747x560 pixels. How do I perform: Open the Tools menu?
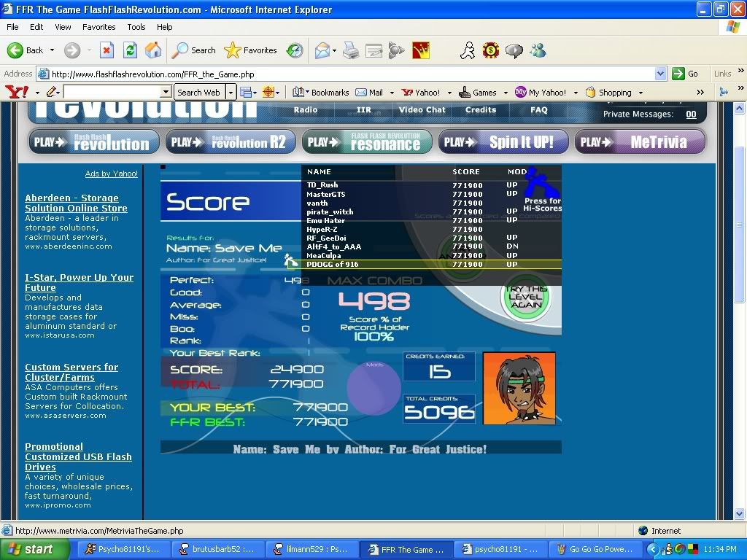pos(136,27)
